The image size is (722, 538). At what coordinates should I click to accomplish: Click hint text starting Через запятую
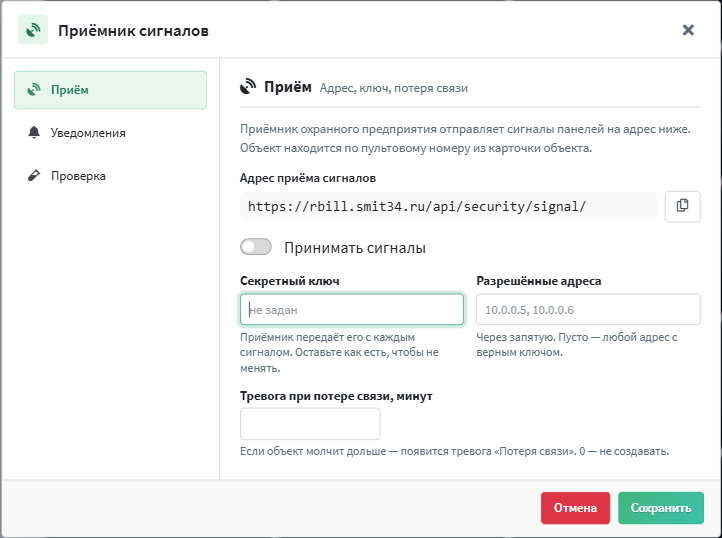pos(576,345)
